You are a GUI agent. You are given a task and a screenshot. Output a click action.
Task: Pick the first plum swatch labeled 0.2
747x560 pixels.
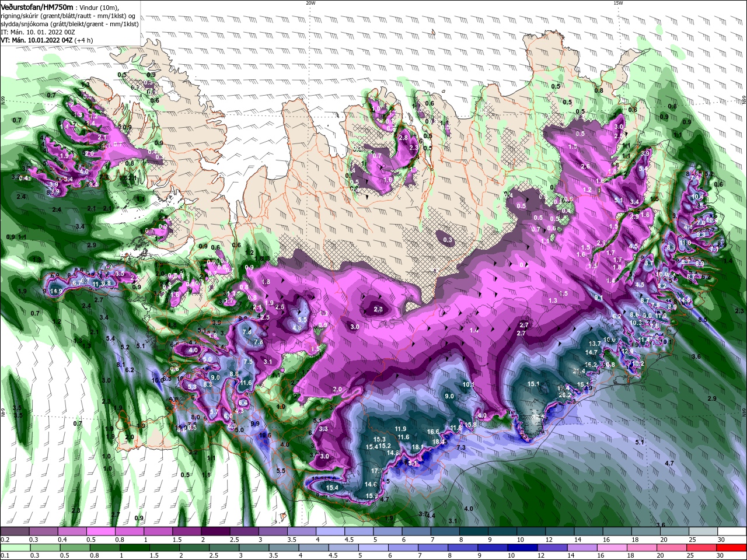tap(15, 531)
